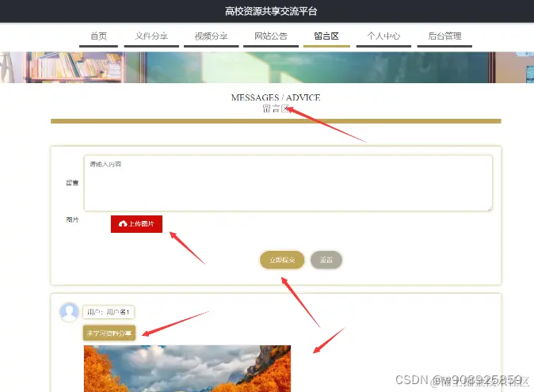
Task: Click the 求学习资料分享 message tag
Action: (109, 333)
